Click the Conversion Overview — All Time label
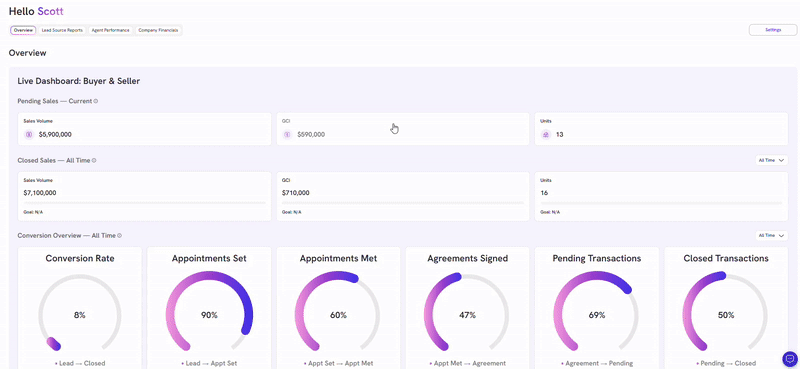Viewport: 800px width, 369px height. coord(66,236)
